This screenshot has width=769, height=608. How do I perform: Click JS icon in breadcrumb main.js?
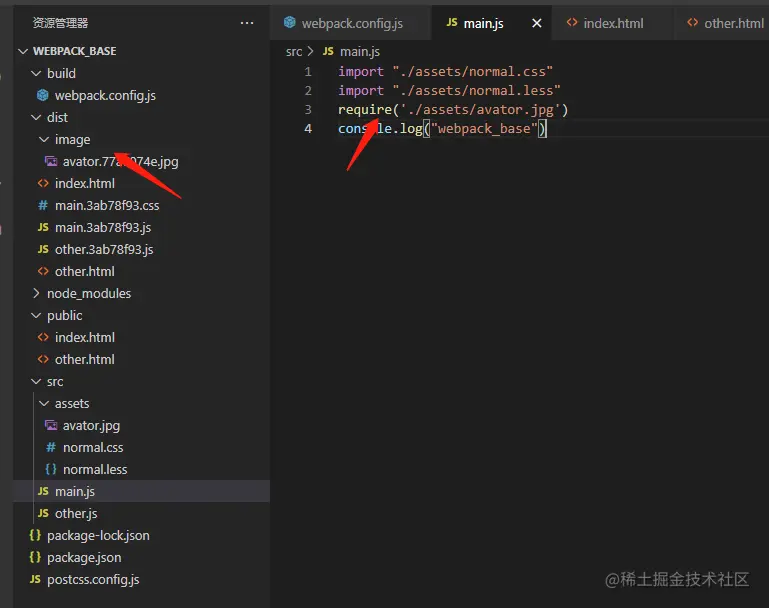tap(328, 51)
